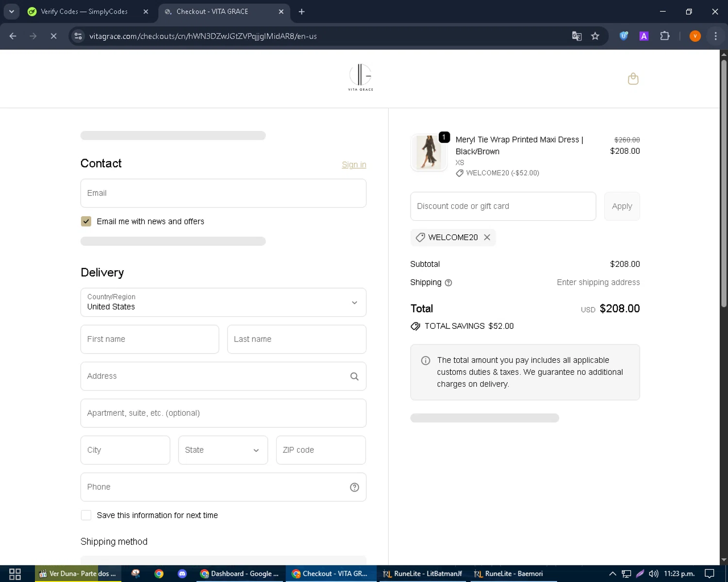
Task: Switch to RuneLite LitBatmanJf in taskbar
Action: [423, 574]
